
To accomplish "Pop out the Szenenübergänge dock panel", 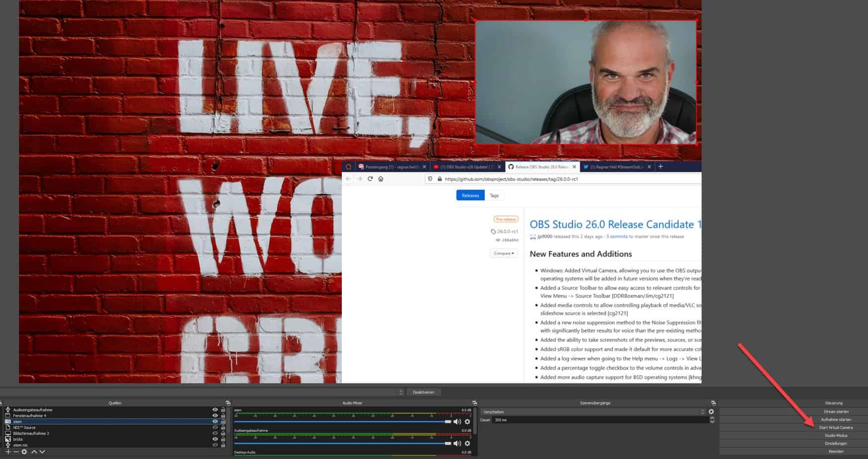I will coord(713,403).
